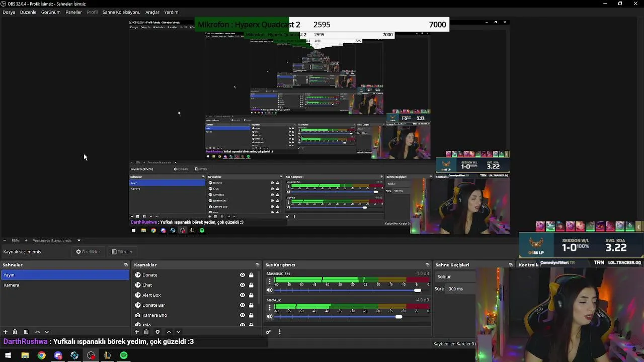The height and width of the screenshot is (362, 644).
Task: Mute Masaüstü Ses with speaker icon
Action: pos(270,290)
